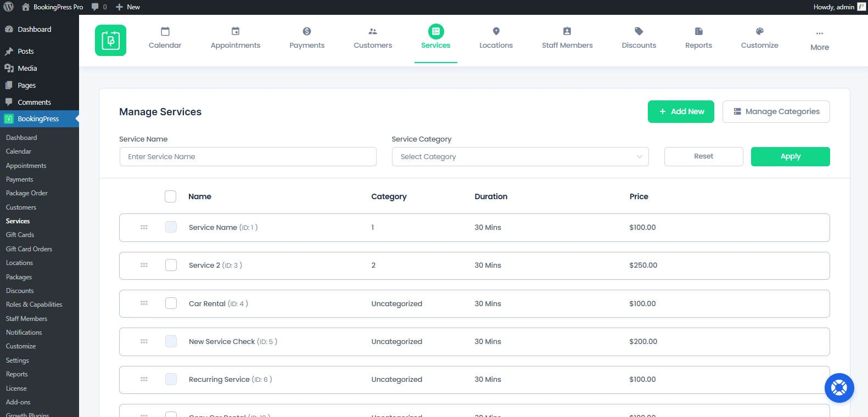This screenshot has width=868, height=417.
Task: Open Gift Cards in the sidebar
Action: pyautogui.click(x=20, y=235)
